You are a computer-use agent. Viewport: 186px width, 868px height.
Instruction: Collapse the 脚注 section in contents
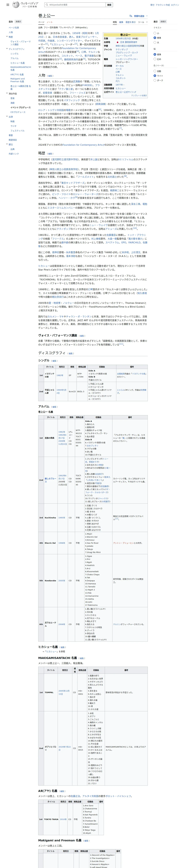[7, 144]
